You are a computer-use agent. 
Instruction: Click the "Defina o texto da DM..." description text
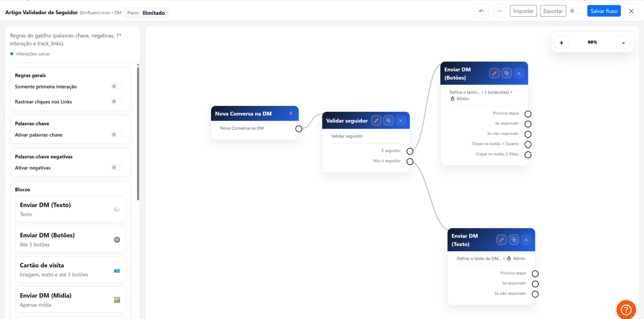pos(479,258)
